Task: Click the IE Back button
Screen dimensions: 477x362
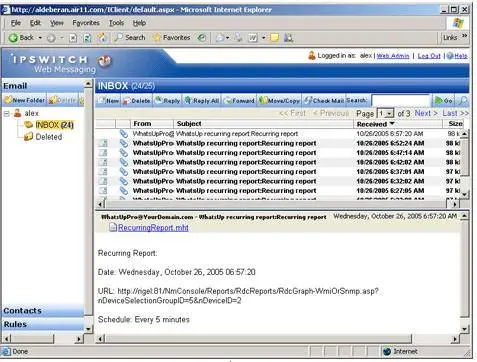Action: 21,38
